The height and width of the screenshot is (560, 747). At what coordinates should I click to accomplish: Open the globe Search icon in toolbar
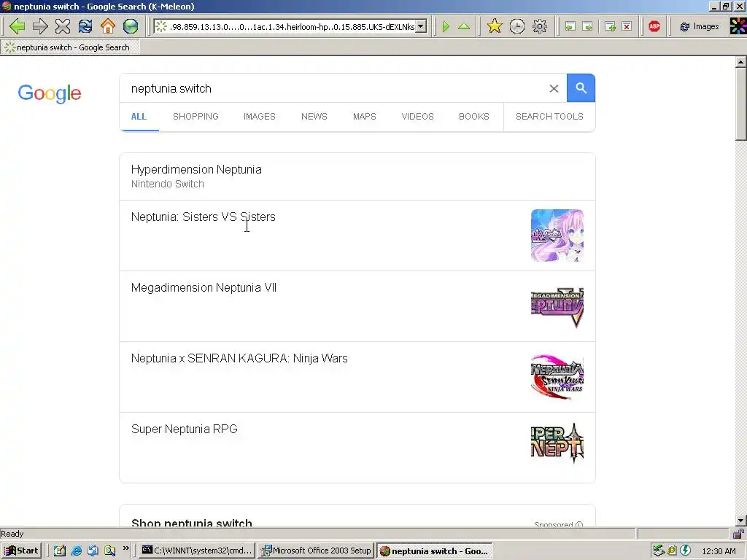tap(131, 26)
